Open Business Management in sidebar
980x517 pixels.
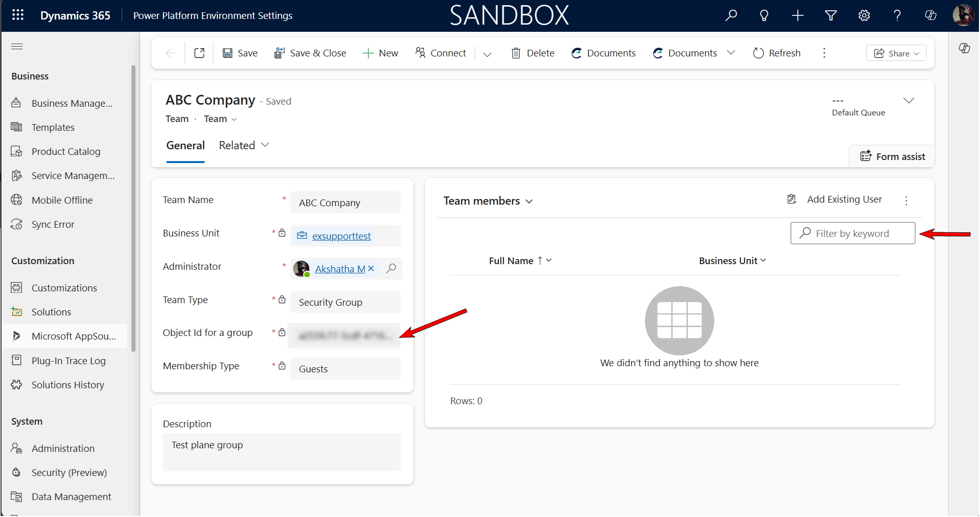[x=65, y=103]
